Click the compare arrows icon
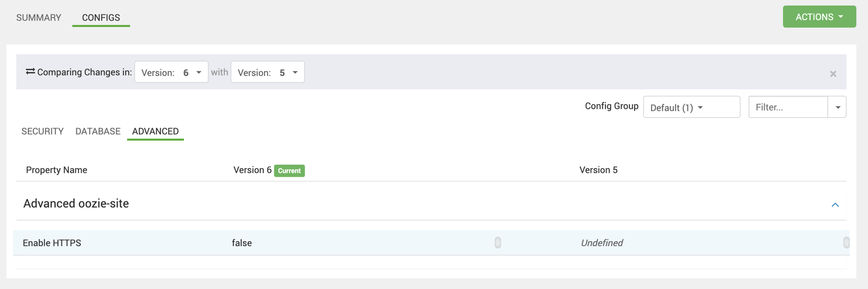 (30, 71)
